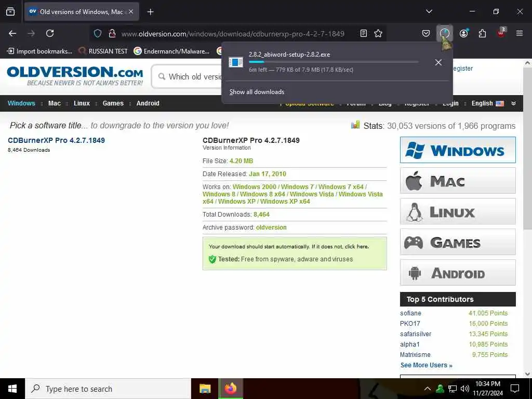The height and width of the screenshot is (399, 532).
Task: Click the abiword-setup exe file icon
Action: click(x=236, y=62)
